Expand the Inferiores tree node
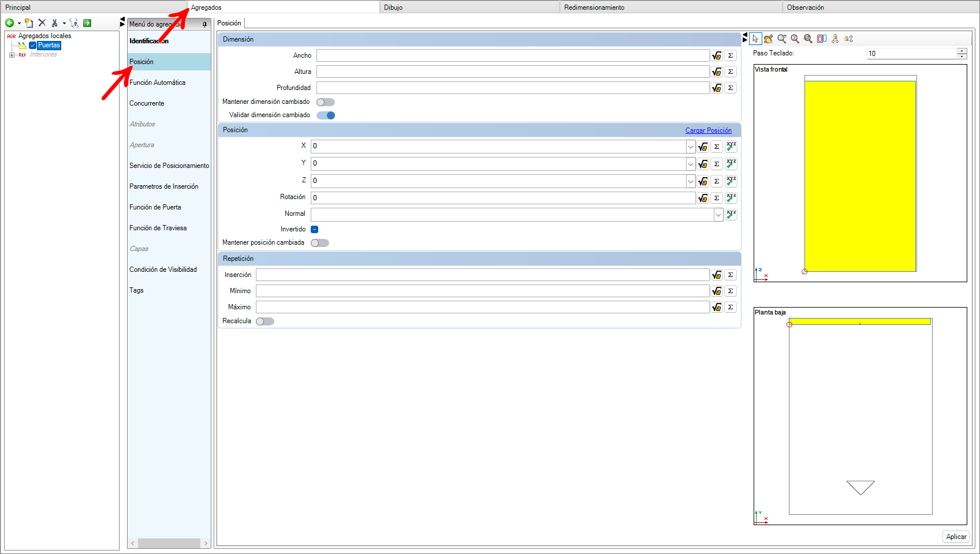980x554 pixels. point(12,55)
